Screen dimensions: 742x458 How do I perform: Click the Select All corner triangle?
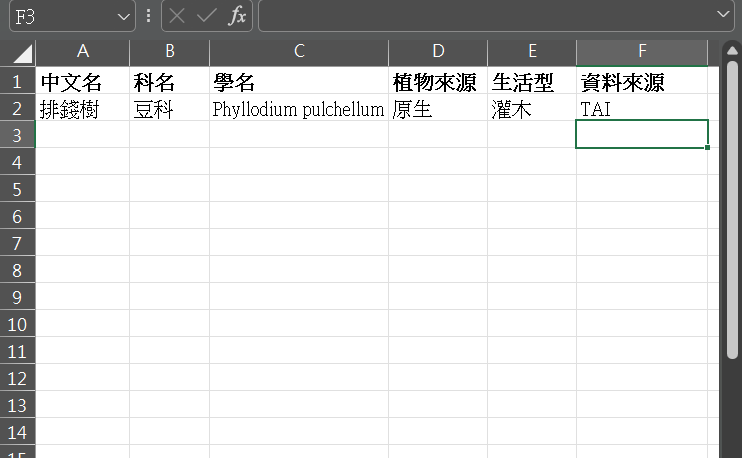[x=18, y=52]
